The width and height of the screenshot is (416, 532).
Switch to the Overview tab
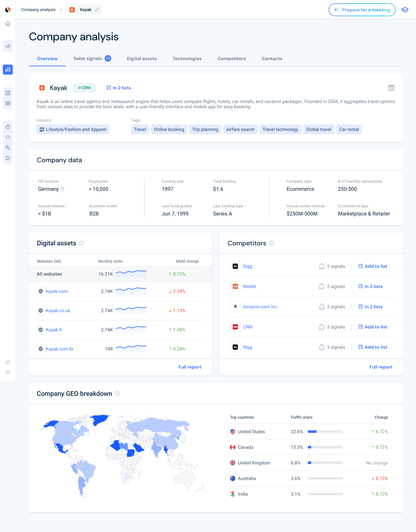47,58
